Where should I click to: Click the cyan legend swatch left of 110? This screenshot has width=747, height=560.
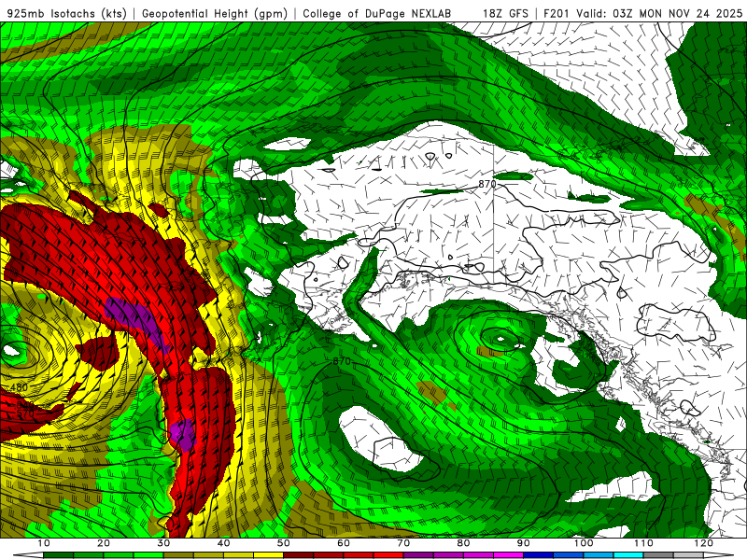(628, 555)
